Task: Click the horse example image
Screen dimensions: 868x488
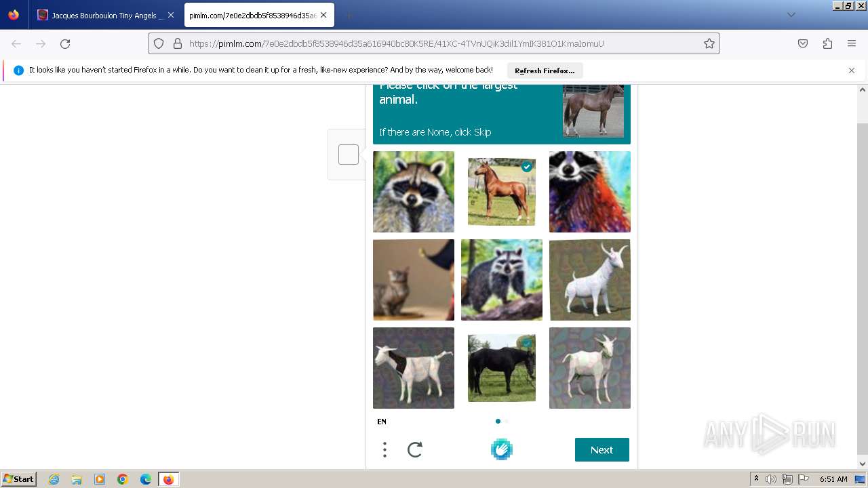Action: (593, 111)
